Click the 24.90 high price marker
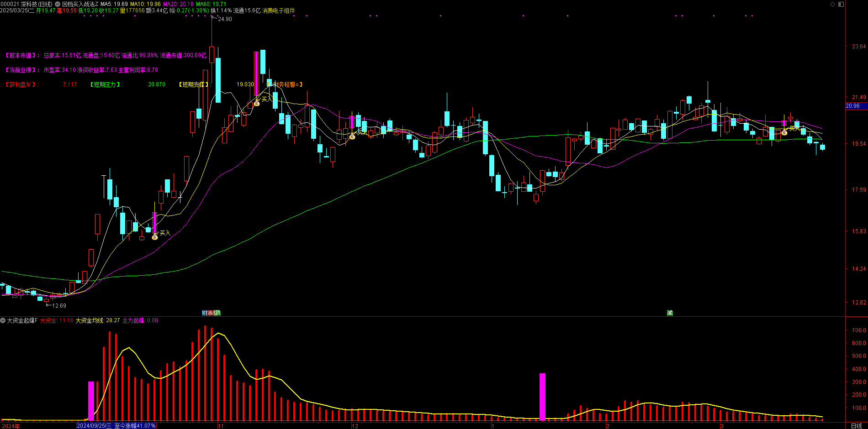 click(x=225, y=19)
